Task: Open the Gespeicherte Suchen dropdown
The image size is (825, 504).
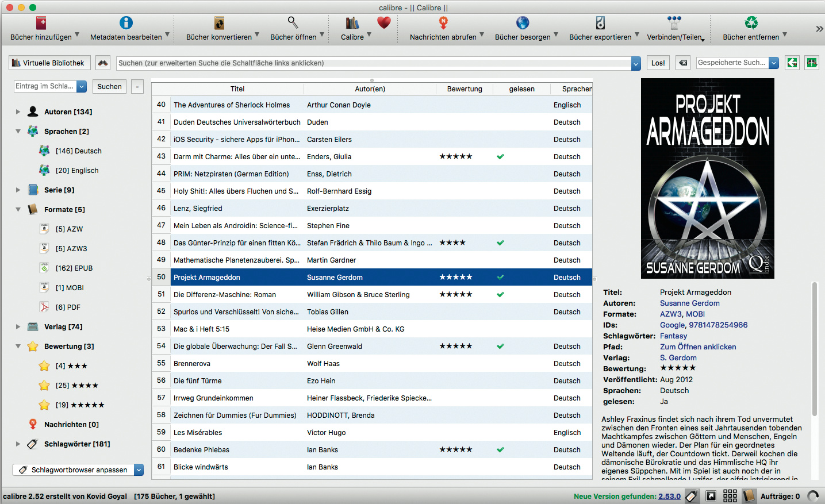Action: pos(774,63)
